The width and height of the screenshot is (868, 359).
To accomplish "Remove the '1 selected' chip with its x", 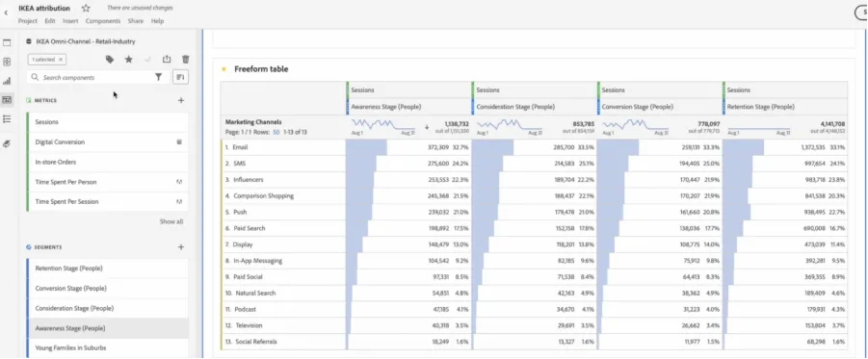I will 61,59.
